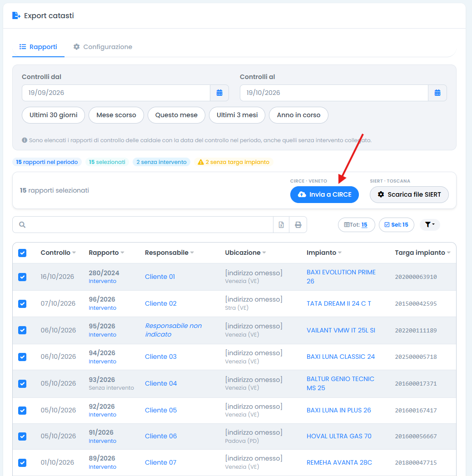
Task: Open the Responsabile column dropdown
Action: tap(192, 253)
